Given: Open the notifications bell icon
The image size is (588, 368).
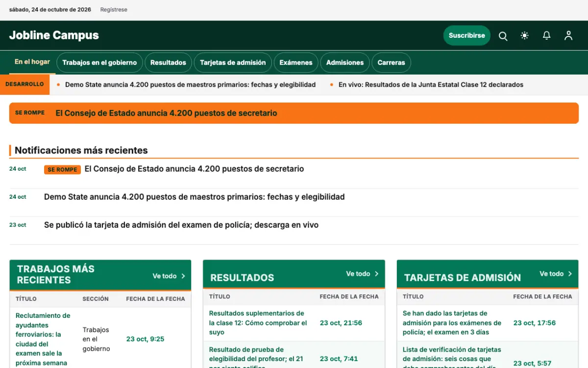Looking at the screenshot, I should tap(546, 36).
